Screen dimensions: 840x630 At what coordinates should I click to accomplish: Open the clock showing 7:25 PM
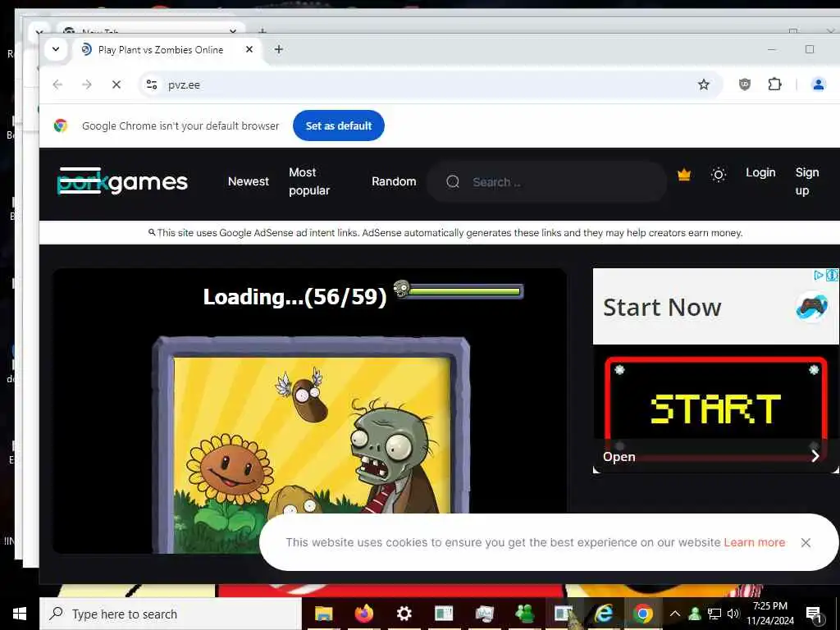770,614
